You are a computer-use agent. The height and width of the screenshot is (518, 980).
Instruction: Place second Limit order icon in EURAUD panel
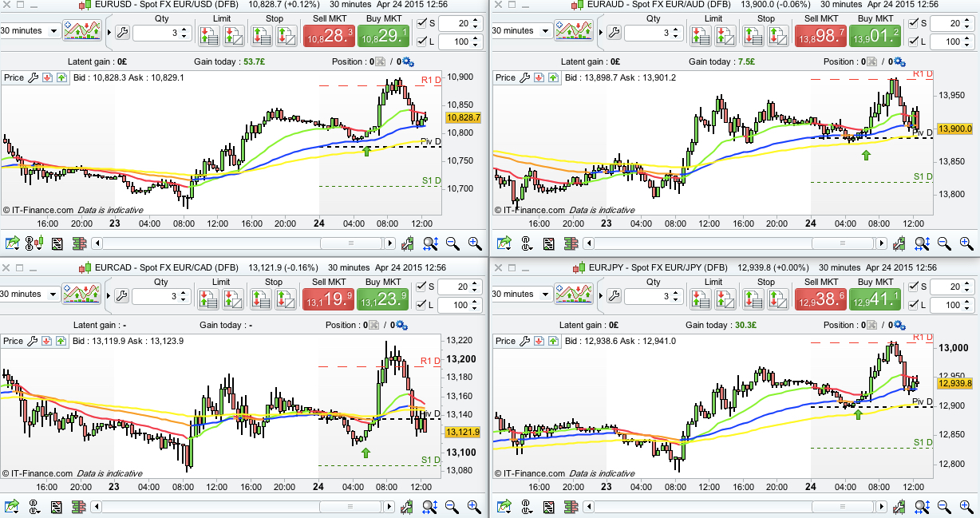point(725,35)
